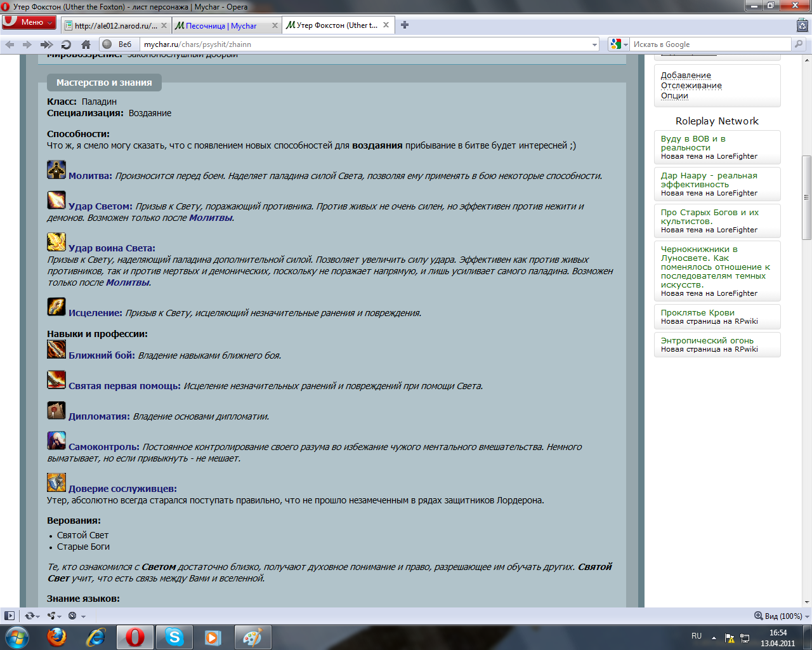
Task: Go forward with the Forward arrow
Action: pos(27,44)
